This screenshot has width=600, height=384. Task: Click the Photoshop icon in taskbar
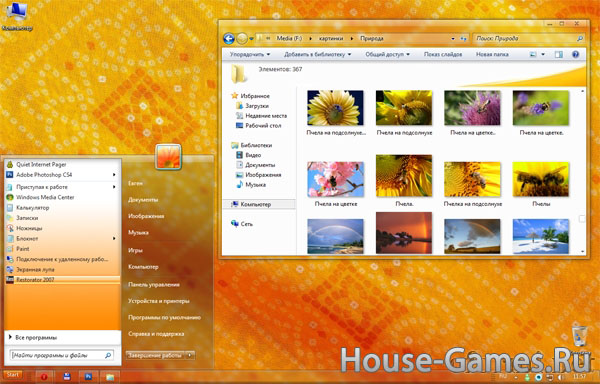88,377
